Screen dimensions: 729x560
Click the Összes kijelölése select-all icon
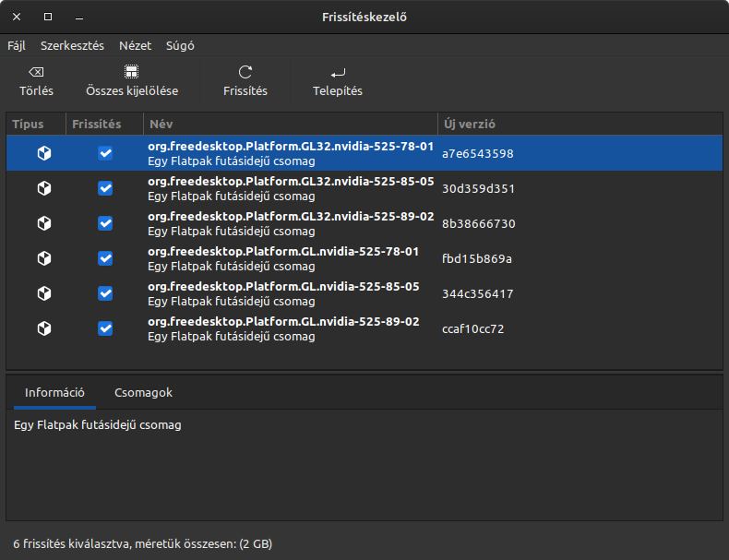click(x=132, y=72)
